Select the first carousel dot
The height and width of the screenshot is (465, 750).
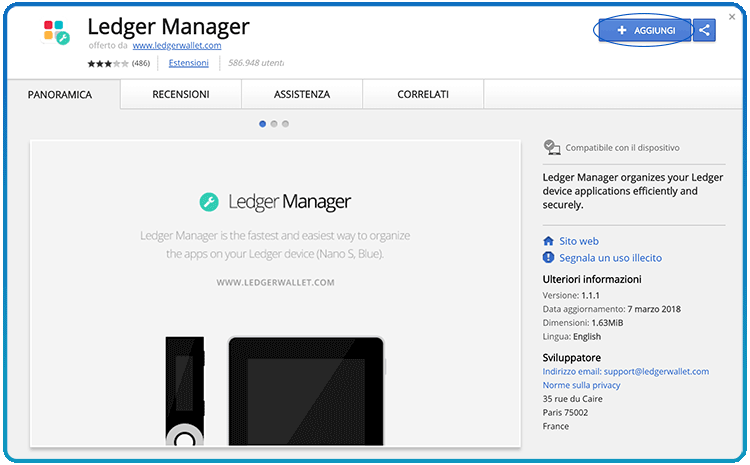click(263, 124)
